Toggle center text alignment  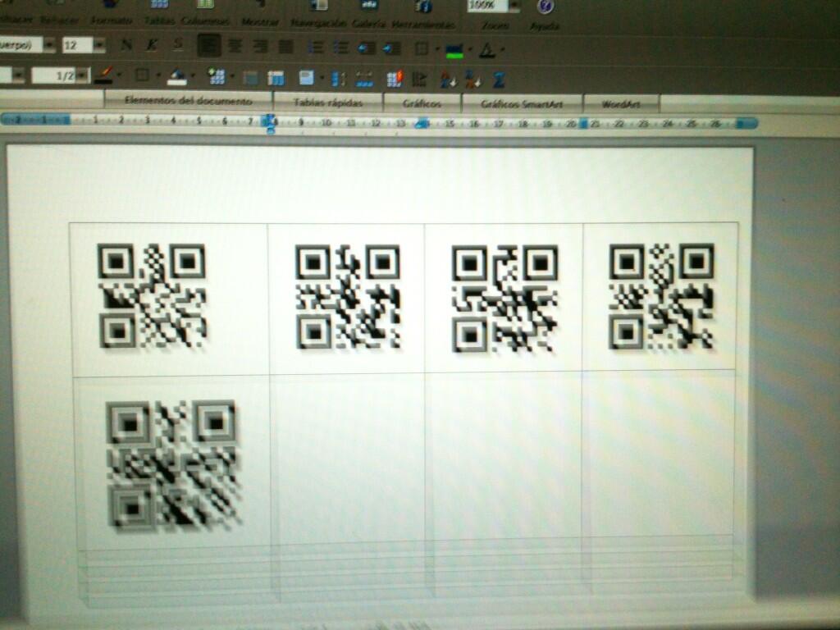point(235,46)
